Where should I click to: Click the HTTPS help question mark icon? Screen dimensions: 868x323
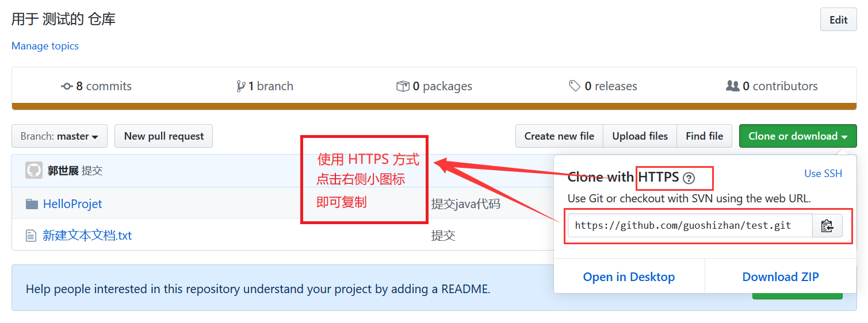(x=689, y=178)
